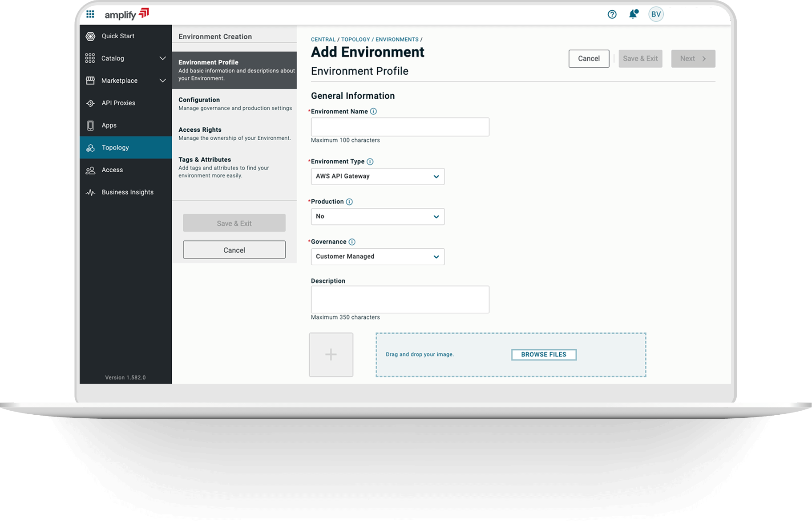The image size is (812, 526).
Task: Click the plus image placeholder tile
Action: pos(331,355)
